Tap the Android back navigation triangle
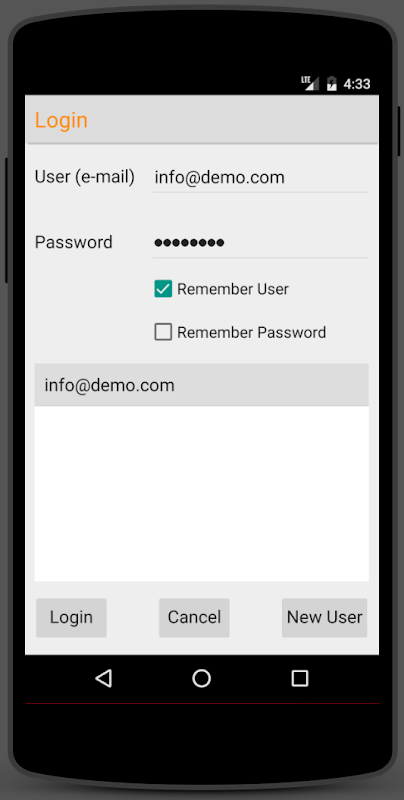 coord(104,678)
